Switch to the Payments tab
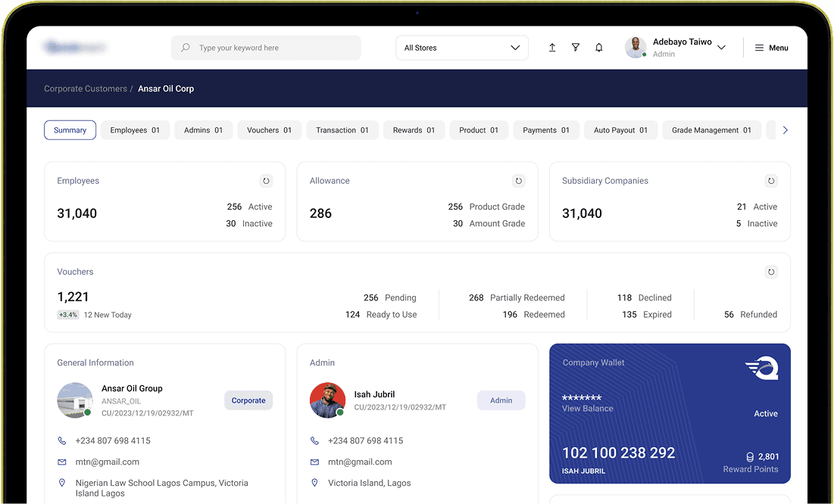Image resolution: width=834 pixels, height=504 pixels. point(545,130)
